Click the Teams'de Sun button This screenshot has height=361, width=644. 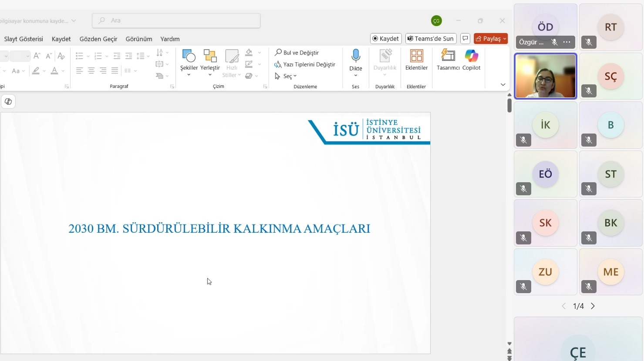coord(431,39)
